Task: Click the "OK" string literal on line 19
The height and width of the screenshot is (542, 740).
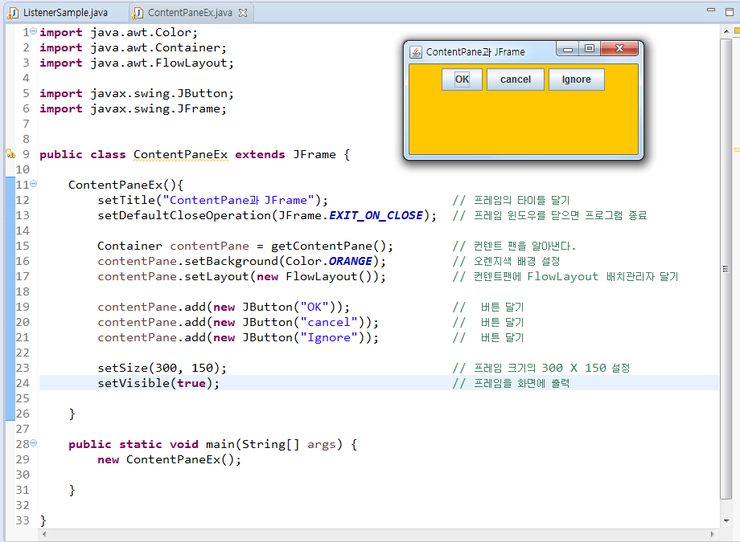Action: pos(314,307)
